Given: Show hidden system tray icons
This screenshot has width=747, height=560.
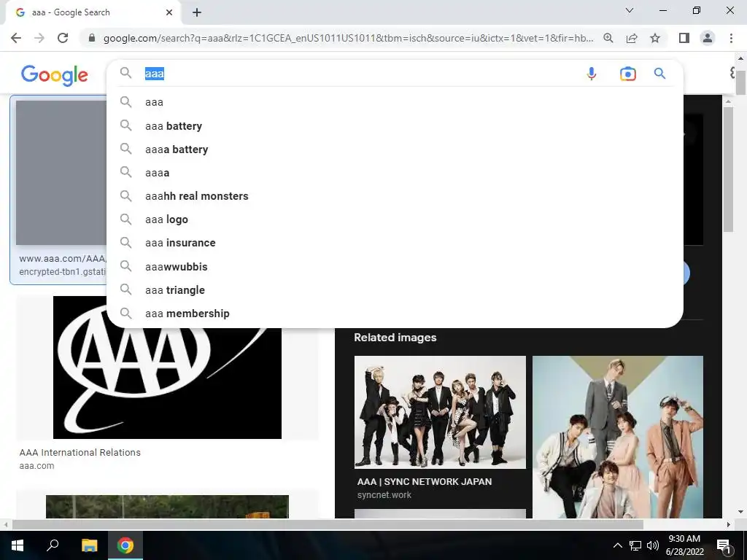Looking at the screenshot, I should coord(617,545).
